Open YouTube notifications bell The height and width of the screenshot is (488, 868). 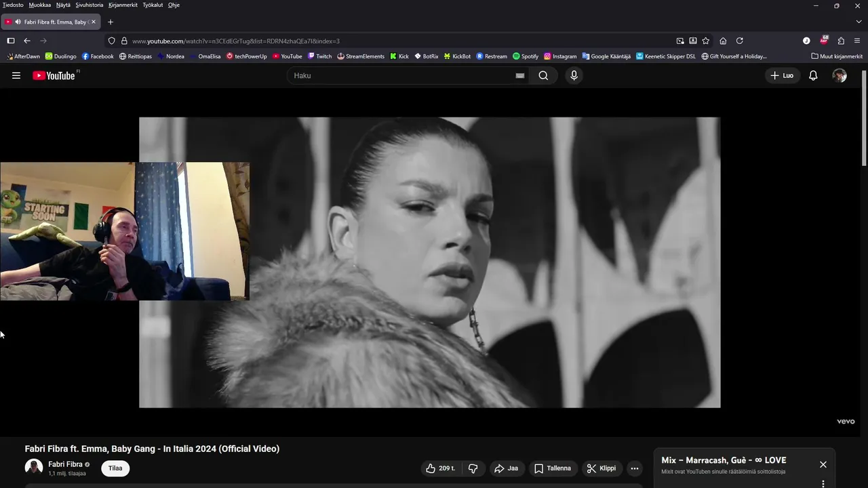(813, 75)
